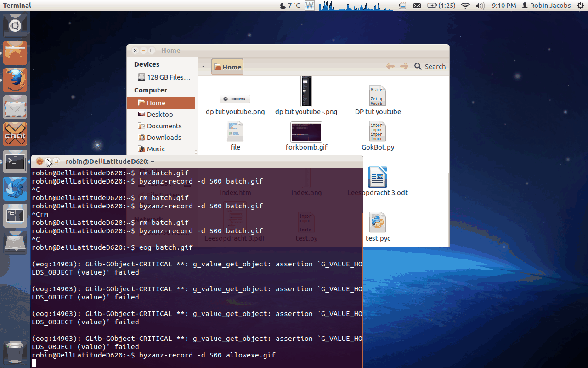Open the chat application from the launcher
The width and height of the screenshot is (588, 368).
click(15, 134)
